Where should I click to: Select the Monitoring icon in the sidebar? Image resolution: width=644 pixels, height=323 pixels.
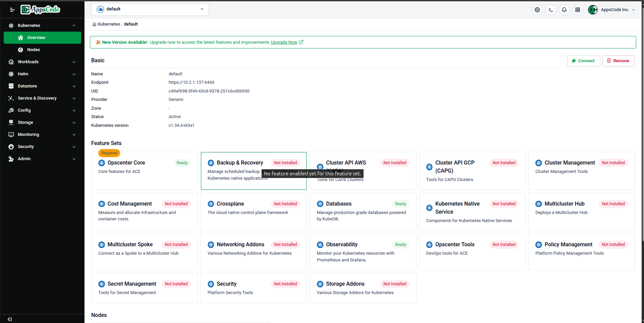click(x=11, y=134)
